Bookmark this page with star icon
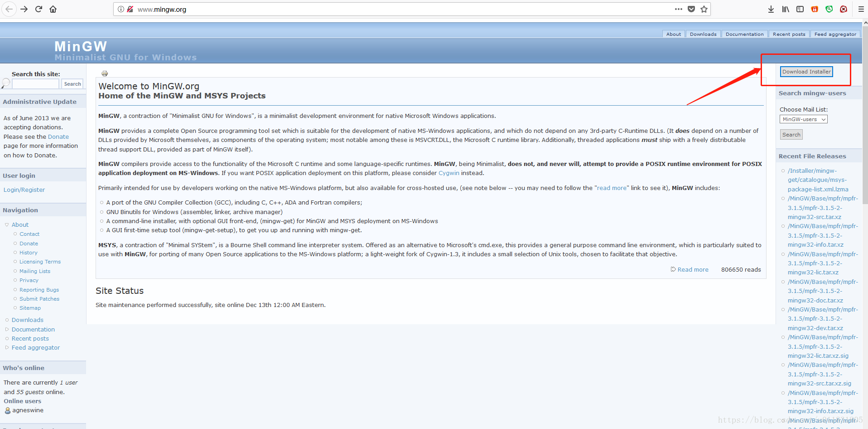This screenshot has height=429, width=868. pos(704,9)
